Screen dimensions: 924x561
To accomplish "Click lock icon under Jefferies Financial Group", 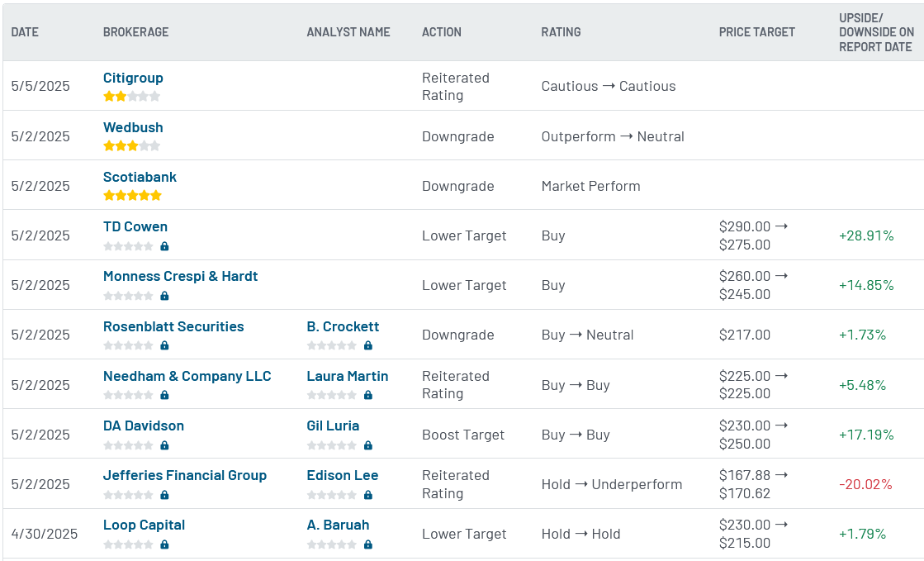I will 164,494.
